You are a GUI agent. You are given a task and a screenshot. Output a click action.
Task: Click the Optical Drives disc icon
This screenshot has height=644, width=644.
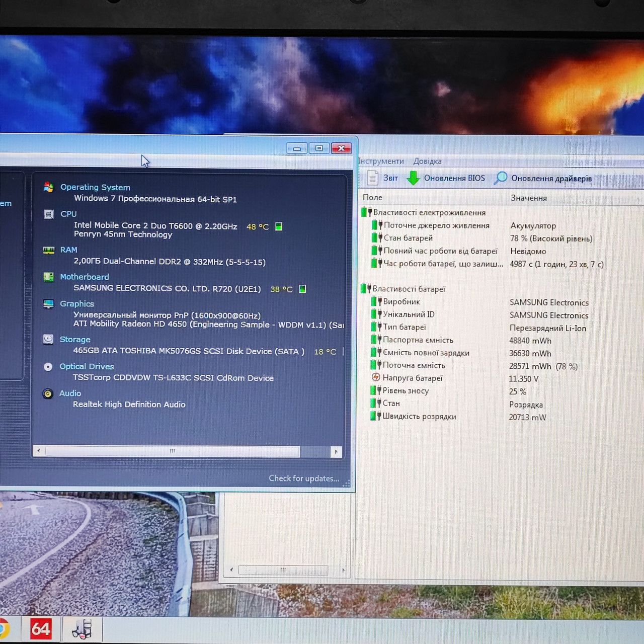(48, 367)
